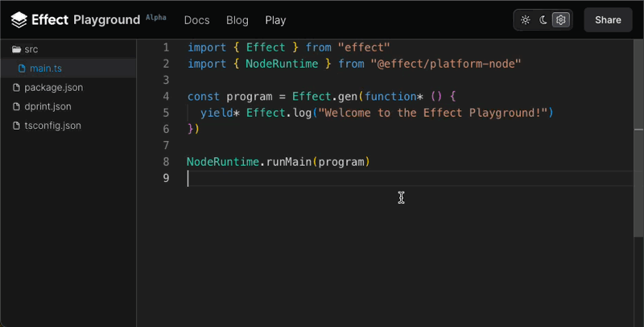Click the src folder icon
Viewport: 644px width, 327px height.
(16, 49)
